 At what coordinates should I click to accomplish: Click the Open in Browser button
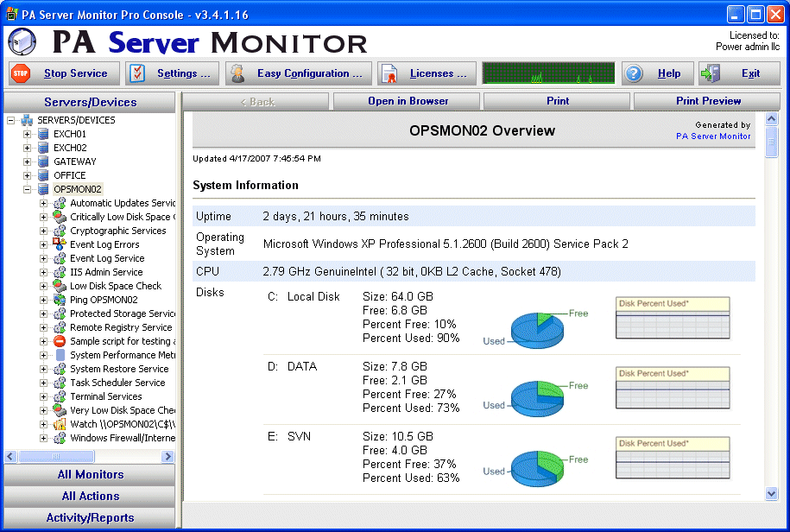tap(407, 101)
